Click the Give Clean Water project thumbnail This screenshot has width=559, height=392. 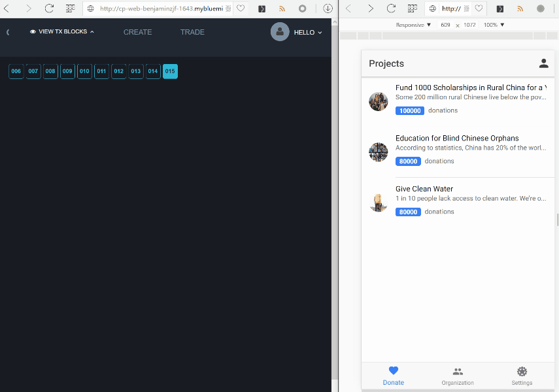pyautogui.click(x=379, y=203)
